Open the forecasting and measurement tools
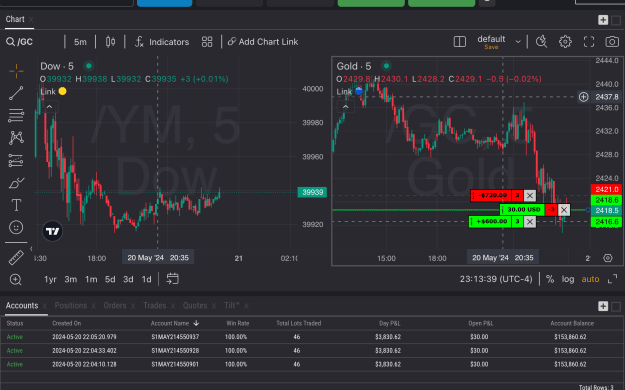Viewport: 625px width, 390px height. click(16, 160)
